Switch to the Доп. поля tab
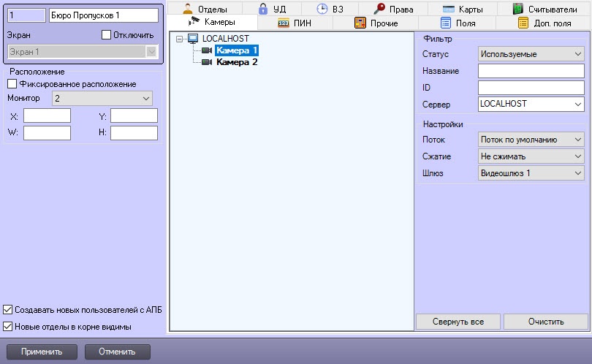The width and height of the screenshot is (592, 364). pos(544,23)
